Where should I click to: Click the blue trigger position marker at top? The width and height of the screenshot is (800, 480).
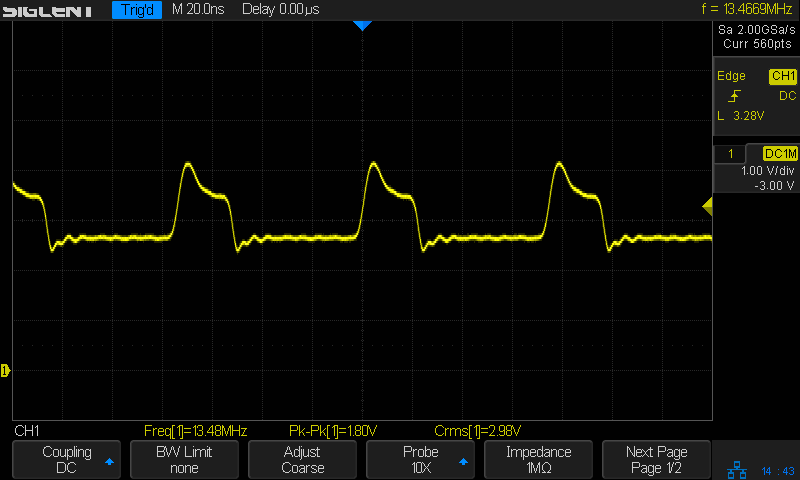[x=362, y=25]
